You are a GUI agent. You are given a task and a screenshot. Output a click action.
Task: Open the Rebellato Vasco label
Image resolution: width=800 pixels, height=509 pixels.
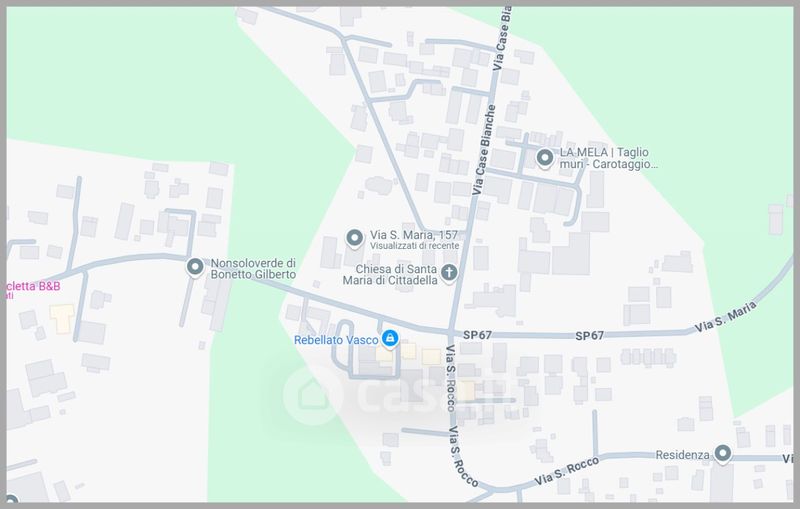click(x=336, y=340)
